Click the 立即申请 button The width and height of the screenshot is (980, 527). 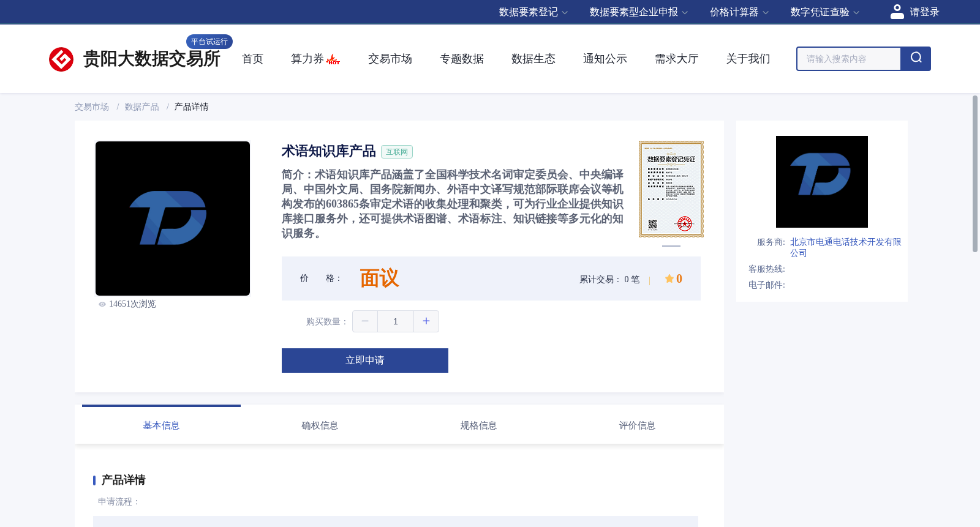[365, 361]
